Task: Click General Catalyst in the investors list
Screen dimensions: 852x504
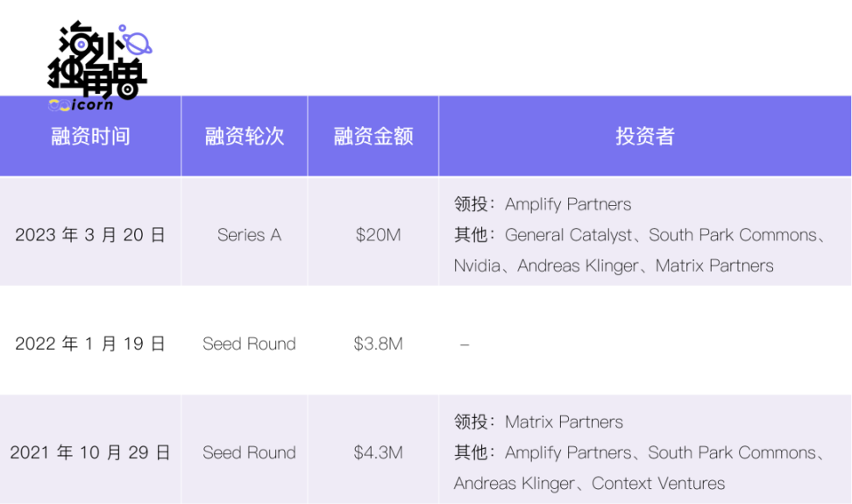Action: pos(569,235)
